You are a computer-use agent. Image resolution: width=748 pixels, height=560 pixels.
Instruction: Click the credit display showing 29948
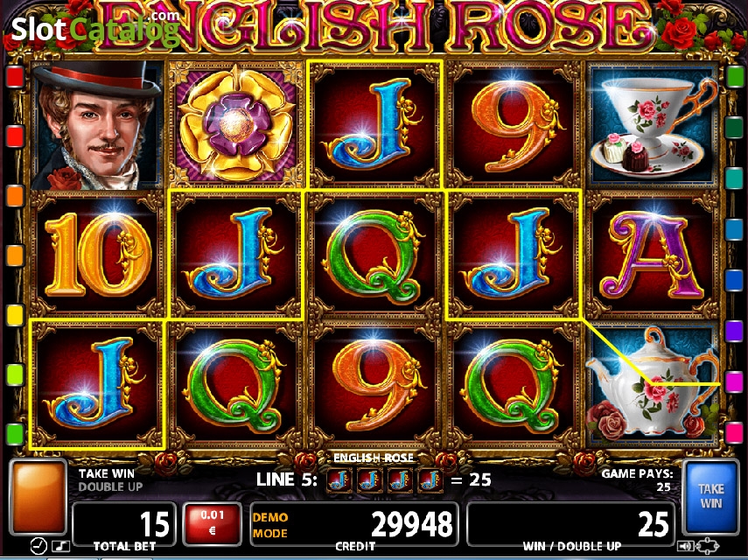(354, 524)
